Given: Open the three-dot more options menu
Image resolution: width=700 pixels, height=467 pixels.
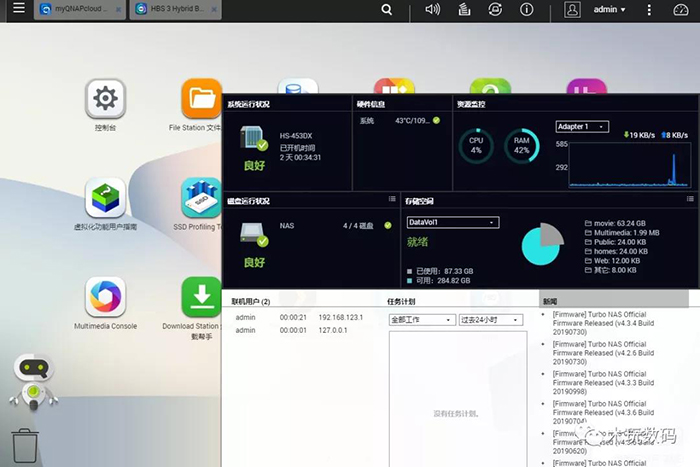Looking at the screenshot, I should (x=649, y=9).
